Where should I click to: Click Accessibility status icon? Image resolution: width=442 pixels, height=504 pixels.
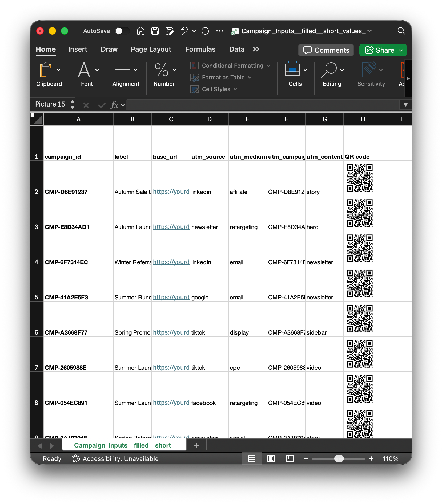coord(76,458)
